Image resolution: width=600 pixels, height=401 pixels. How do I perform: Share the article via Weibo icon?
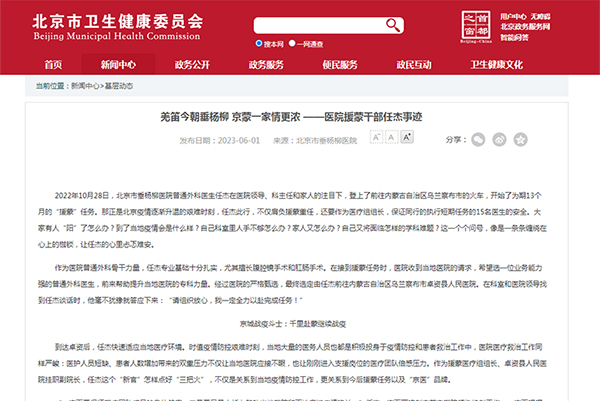pyautogui.click(x=499, y=139)
